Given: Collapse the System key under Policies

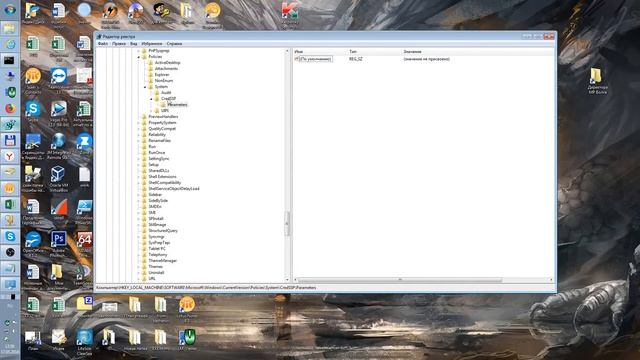Looking at the screenshot, I should 145,87.
